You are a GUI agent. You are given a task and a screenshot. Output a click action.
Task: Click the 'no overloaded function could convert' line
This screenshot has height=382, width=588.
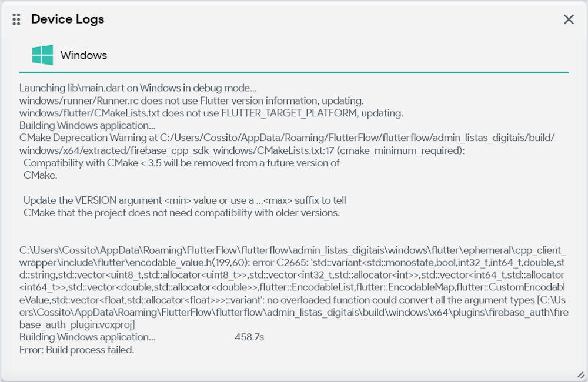[x=292, y=300]
